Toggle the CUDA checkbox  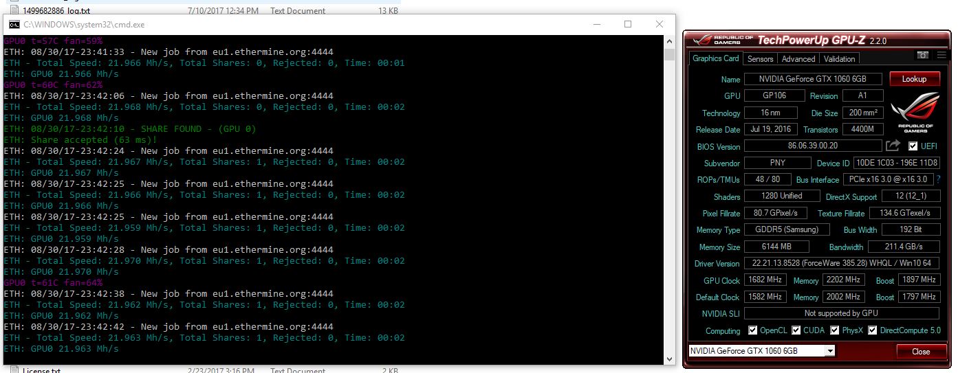pos(796,330)
